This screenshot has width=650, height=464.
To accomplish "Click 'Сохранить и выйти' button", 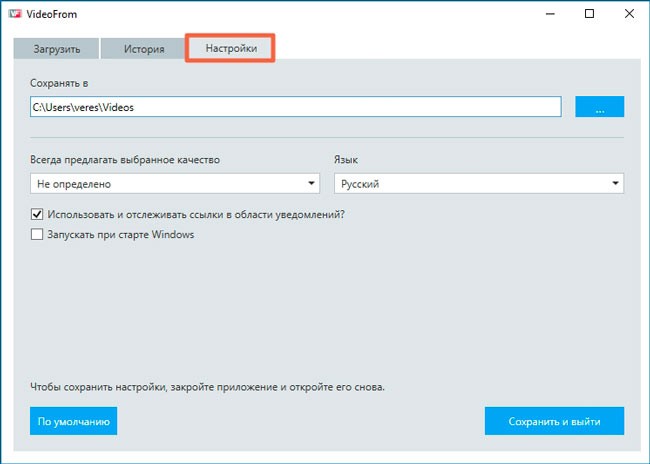I will (x=554, y=421).
